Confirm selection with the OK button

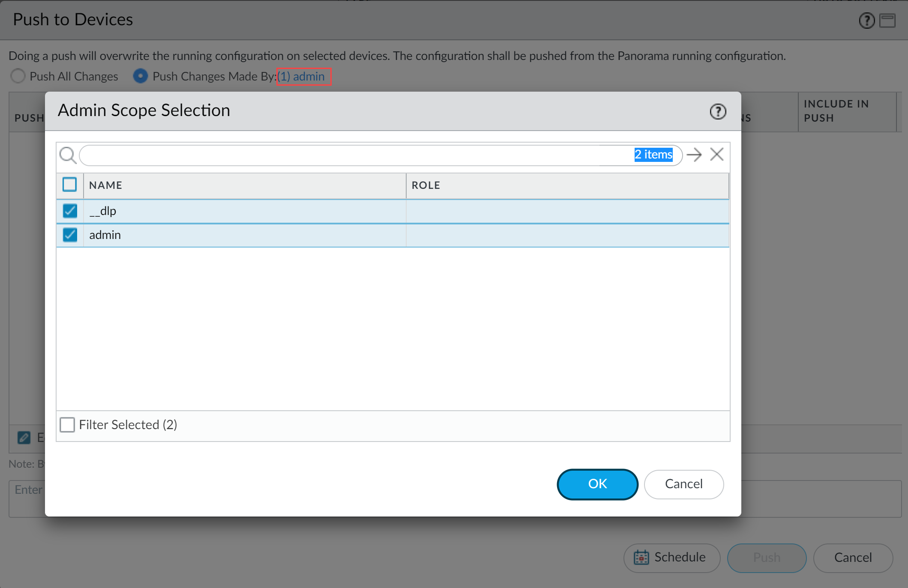point(597,484)
